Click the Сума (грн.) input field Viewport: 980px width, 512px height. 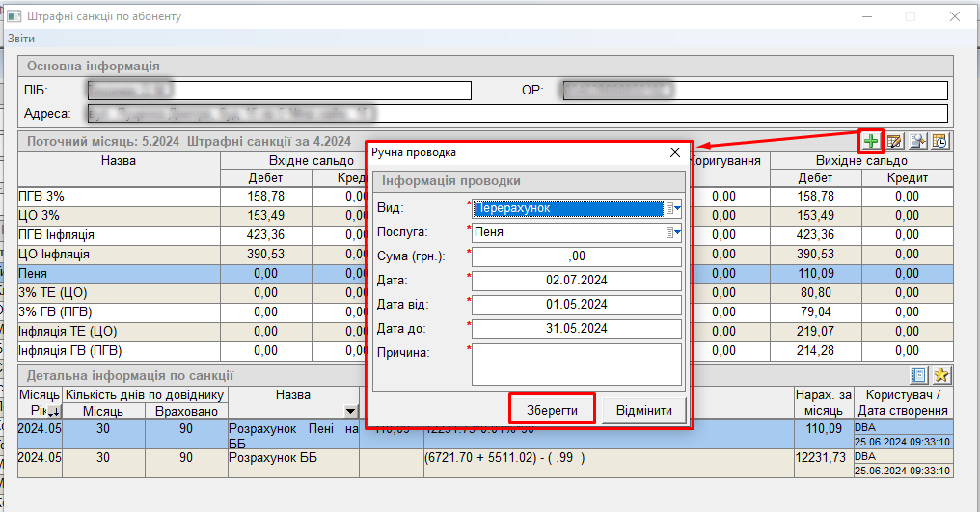click(x=577, y=256)
